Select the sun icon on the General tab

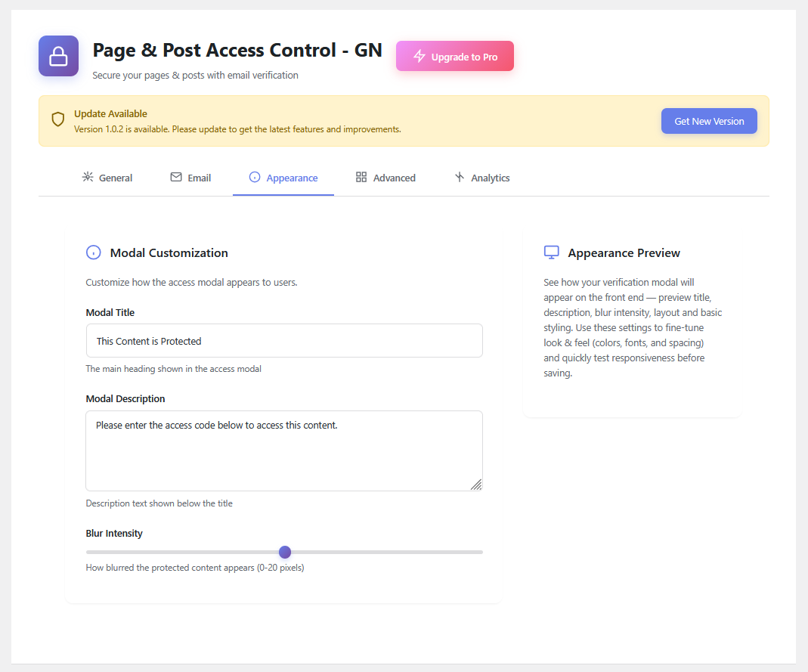coord(88,177)
